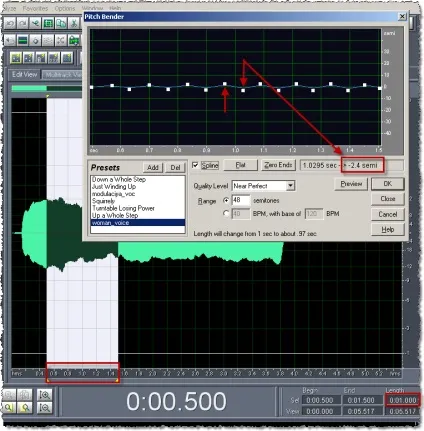Screen dimensions: 424x431
Task: Click the Sel Length field 0:01.000
Action: [403, 400]
